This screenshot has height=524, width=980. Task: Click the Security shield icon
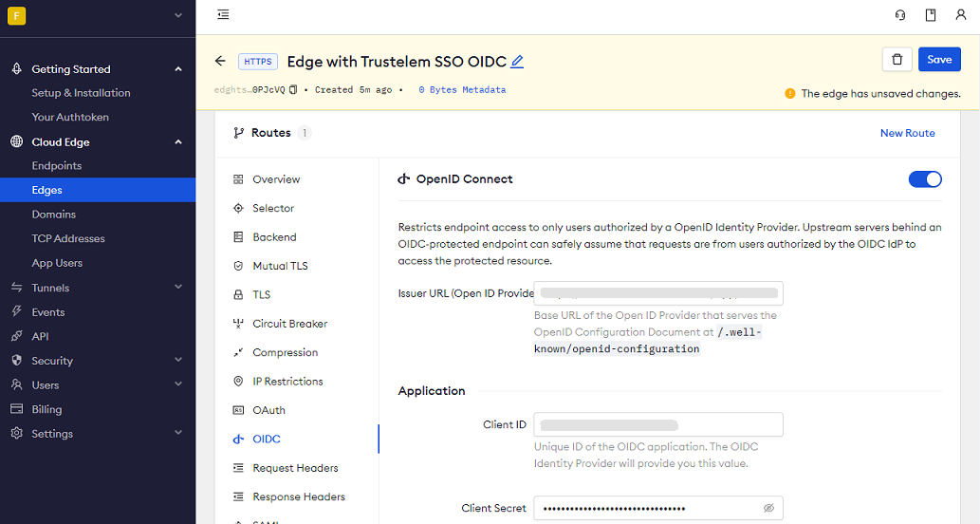pyautogui.click(x=17, y=360)
